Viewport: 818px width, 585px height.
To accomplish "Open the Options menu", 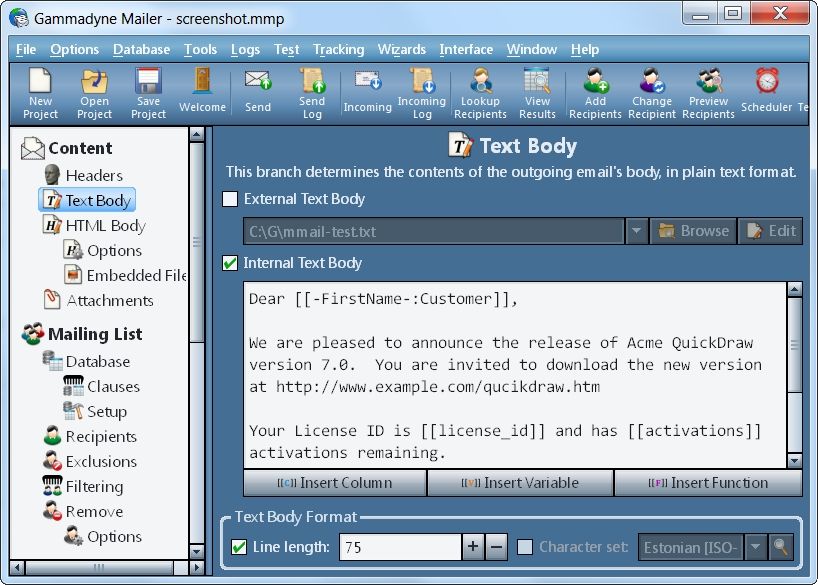I will pos(75,50).
